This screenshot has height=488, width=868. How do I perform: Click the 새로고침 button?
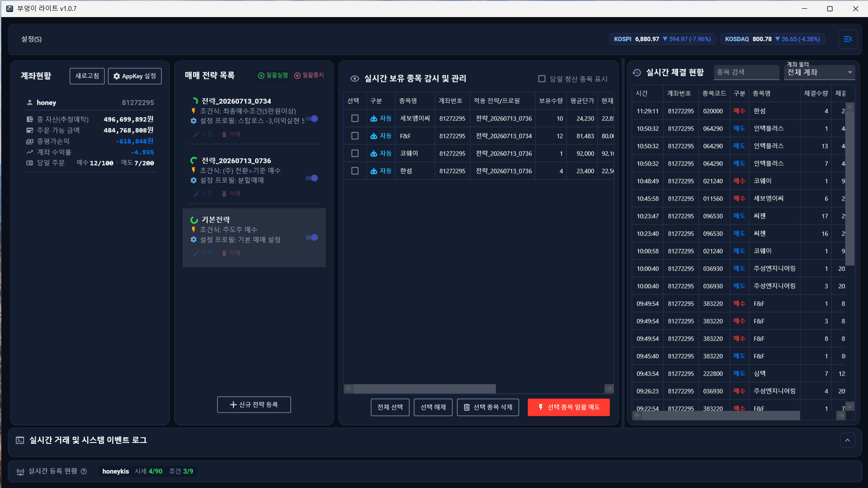(x=87, y=76)
